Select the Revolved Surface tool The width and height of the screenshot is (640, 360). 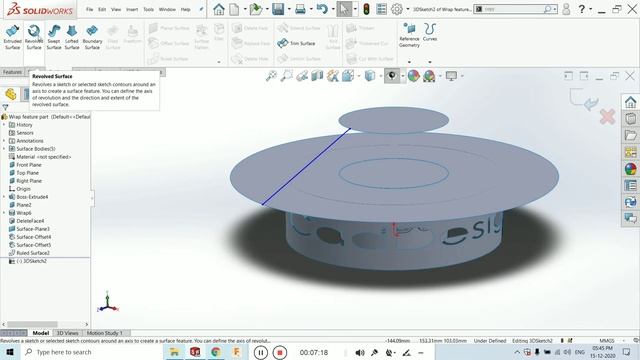pyautogui.click(x=34, y=37)
